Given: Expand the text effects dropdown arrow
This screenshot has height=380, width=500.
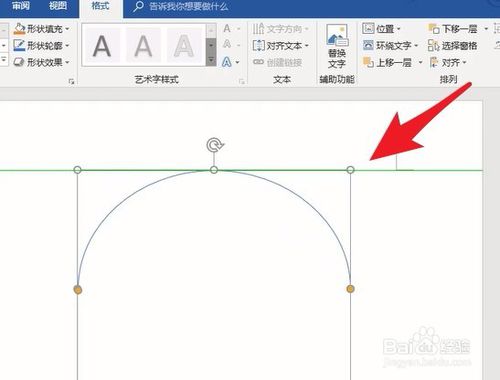Looking at the screenshot, I should pos(238,62).
